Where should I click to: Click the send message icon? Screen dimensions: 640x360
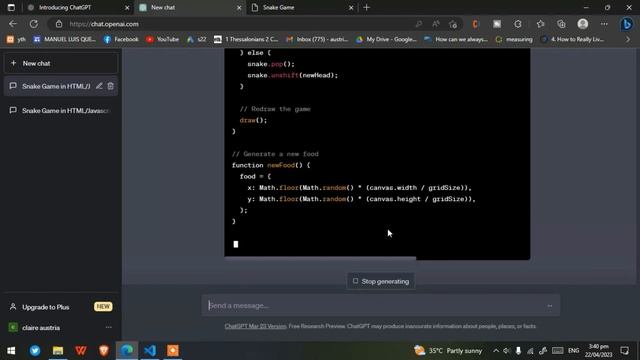pyautogui.click(x=550, y=306)
